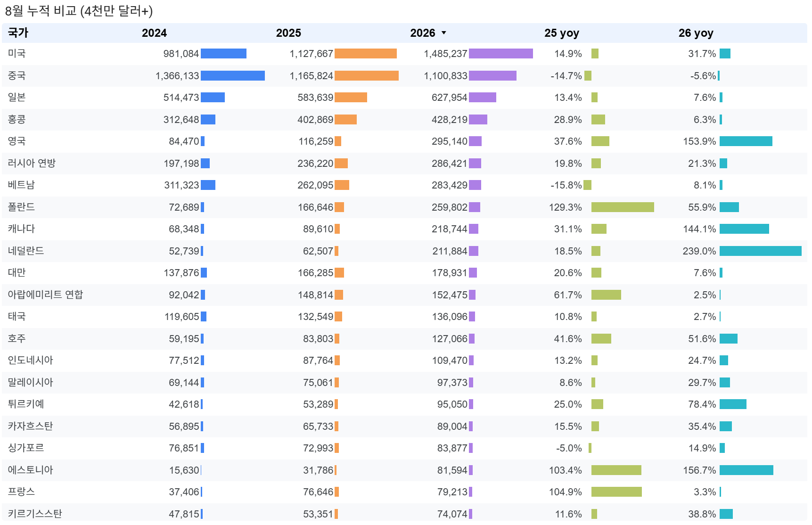Image resolution: width=812 pixels, height=525 pixels.
Task: Click the 2026 value 74,074
Action: (452, 514)
